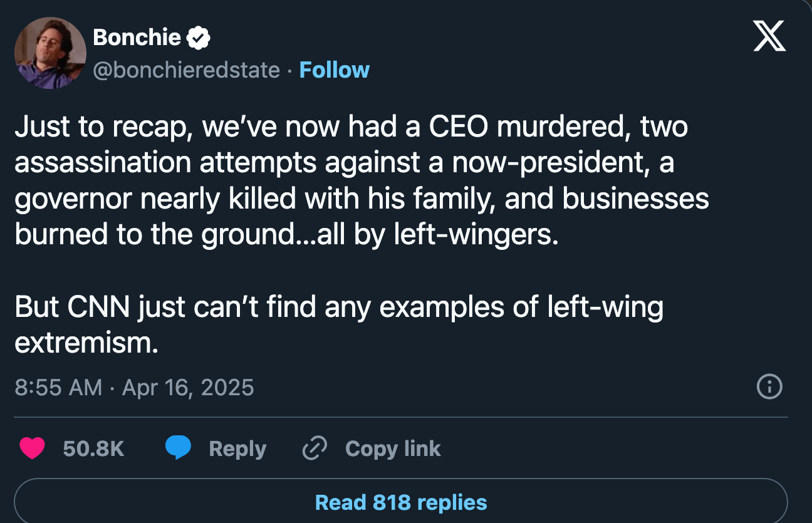Click the word 'extremism.' in the tweet
This screenshot has height=523, width=812.
pos(86,344)
